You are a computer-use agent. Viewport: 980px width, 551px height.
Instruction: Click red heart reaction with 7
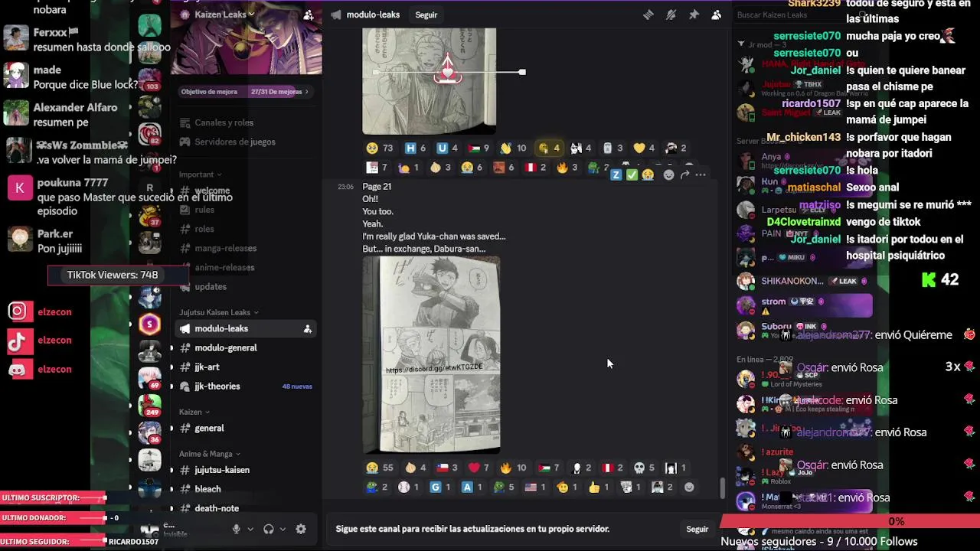pos(479,468)
